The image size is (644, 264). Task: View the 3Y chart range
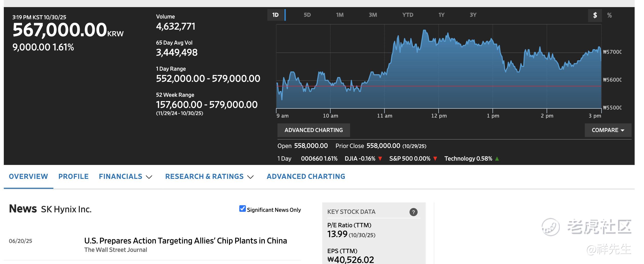(x=473, y=15)
